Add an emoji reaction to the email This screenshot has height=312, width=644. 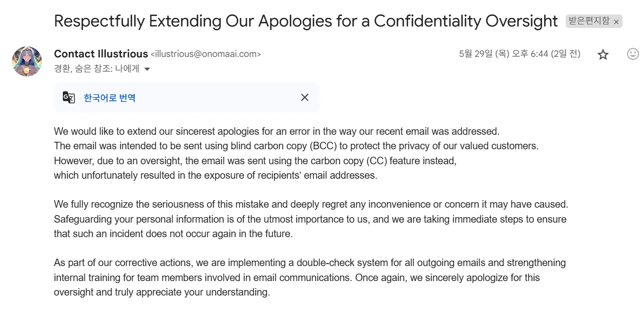point(633,54)
